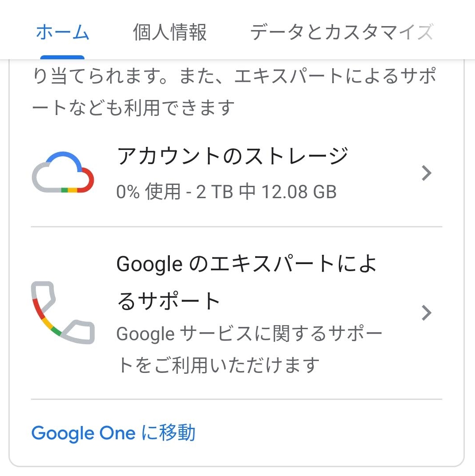
Task: Open expert support via its chevron arrow
Action: (x=426, y=313)
